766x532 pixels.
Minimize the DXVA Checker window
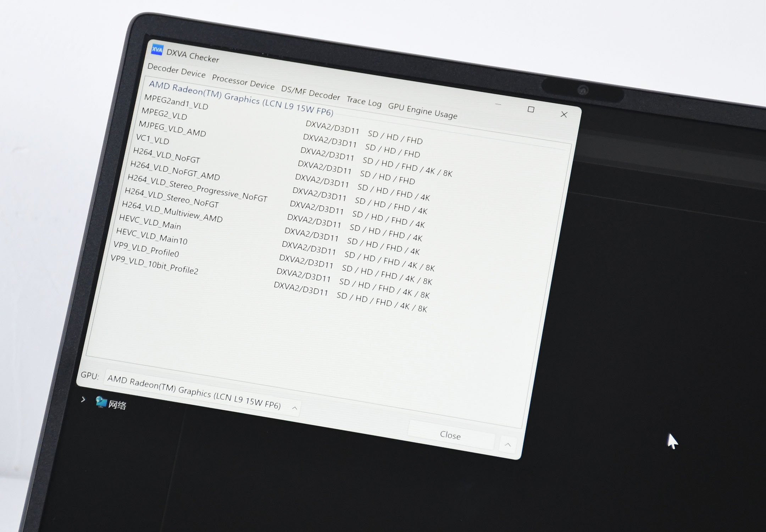(x=498, y=104)
